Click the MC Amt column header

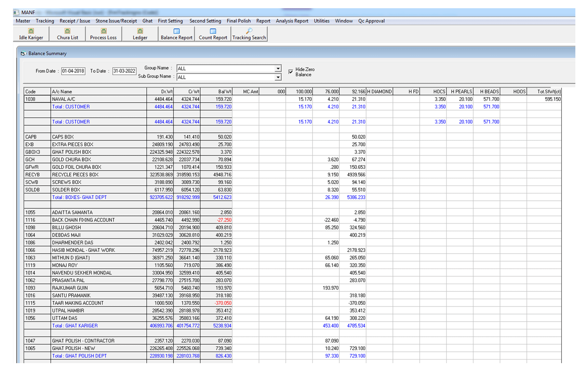click(246, 92)
